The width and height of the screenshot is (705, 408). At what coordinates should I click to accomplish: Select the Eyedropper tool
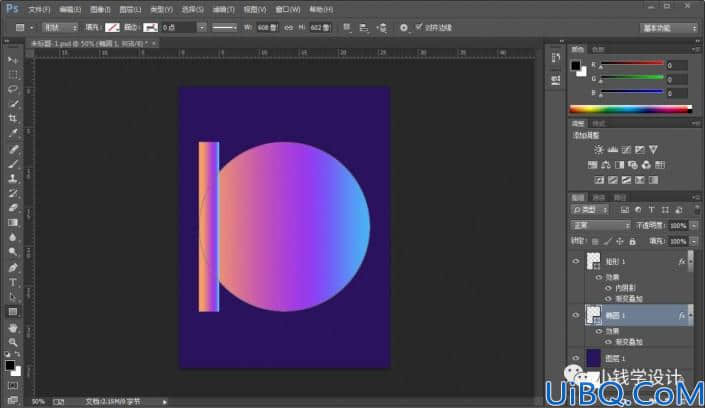click(13, 133)
